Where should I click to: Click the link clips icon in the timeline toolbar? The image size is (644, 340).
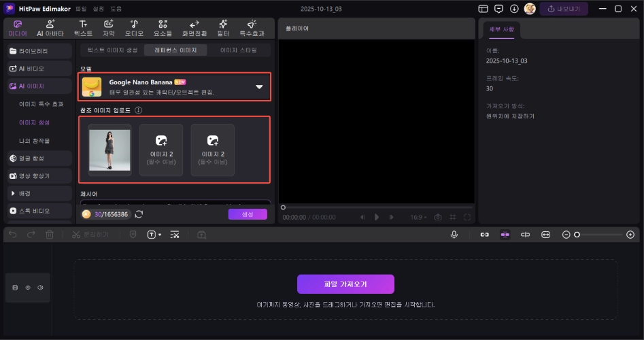coord(485,235)
